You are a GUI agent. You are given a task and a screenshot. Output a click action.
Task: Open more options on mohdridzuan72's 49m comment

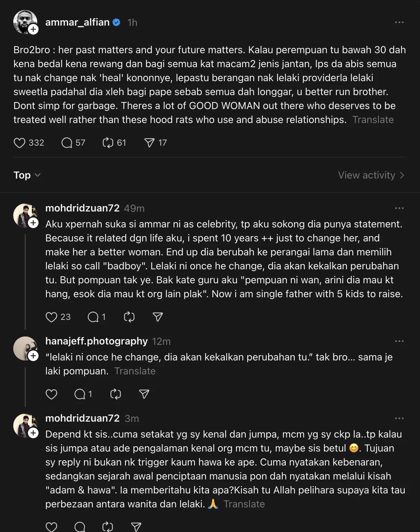[x=399, y=208]
